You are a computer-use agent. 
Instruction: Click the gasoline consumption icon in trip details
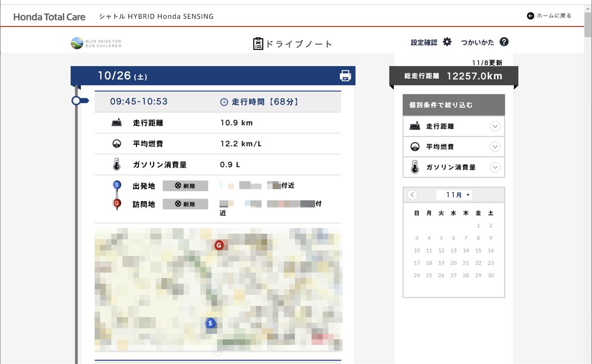(117, 164)
